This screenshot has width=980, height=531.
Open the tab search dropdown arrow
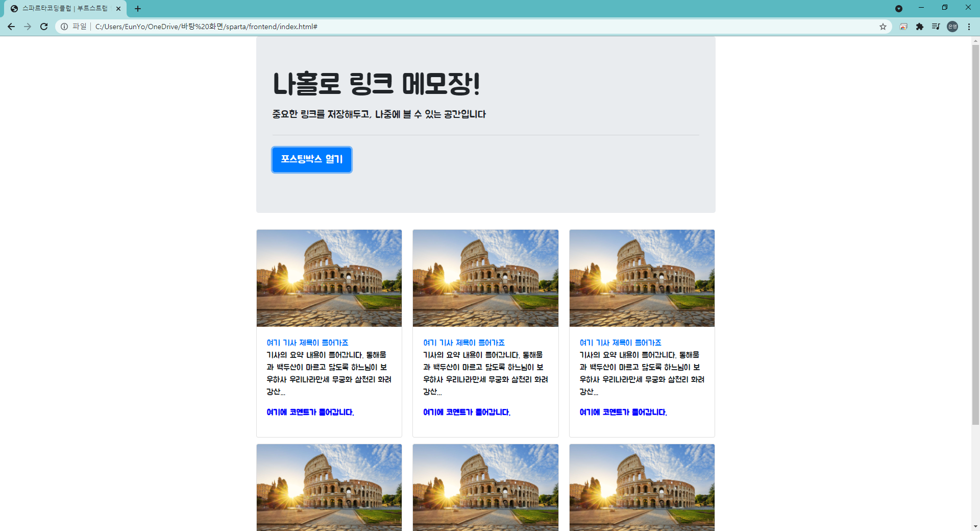(x=899, y=9)
